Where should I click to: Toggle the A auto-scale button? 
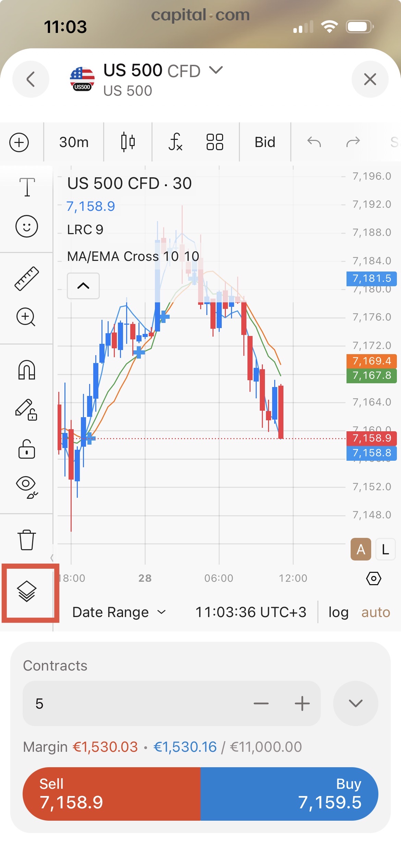coord(361,550)
